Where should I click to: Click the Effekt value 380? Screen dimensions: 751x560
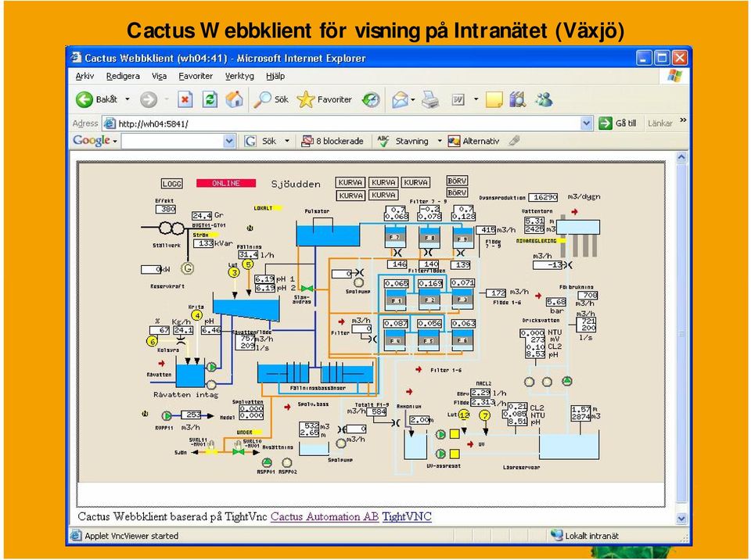166,210
